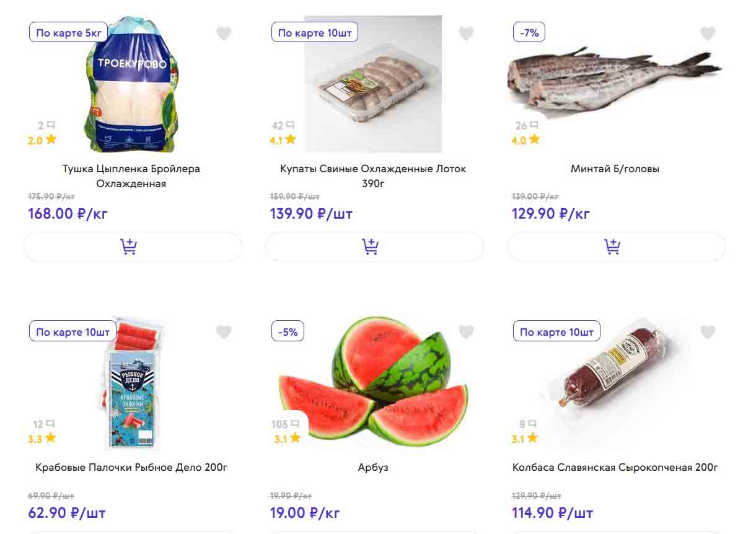The width and height of the screenshot is (756, 534).
Task: Click the 4.0 star rating on pollock
Action: [x=525, y=140]
